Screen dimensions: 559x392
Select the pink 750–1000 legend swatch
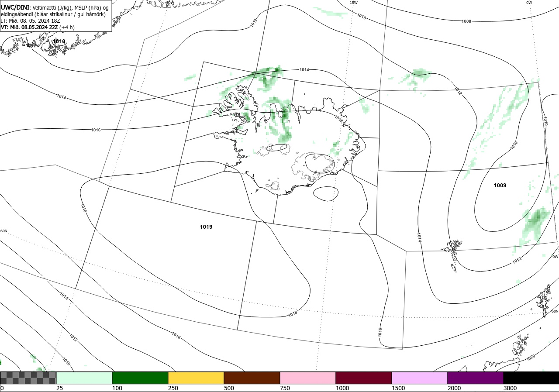[x=308, y=378]
